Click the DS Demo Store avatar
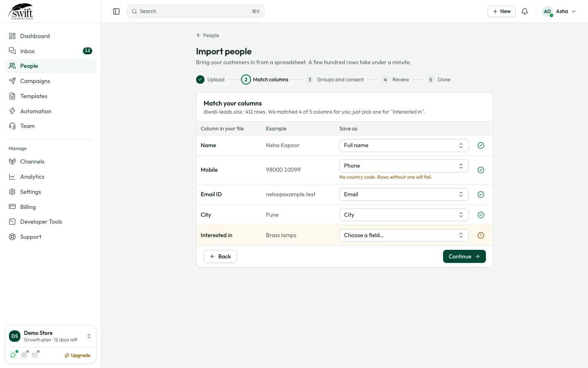The height and width of the screenshot is (368, 588). click(15, 336)
